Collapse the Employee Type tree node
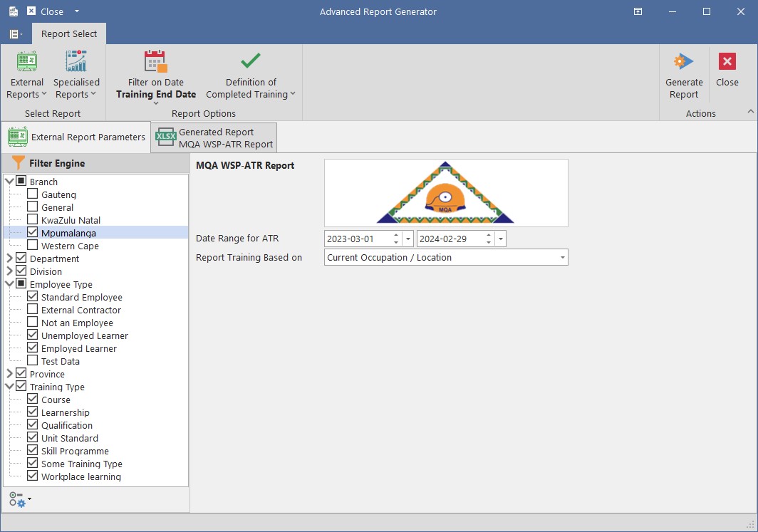The image size is (758, 532). tap(10, 283)
